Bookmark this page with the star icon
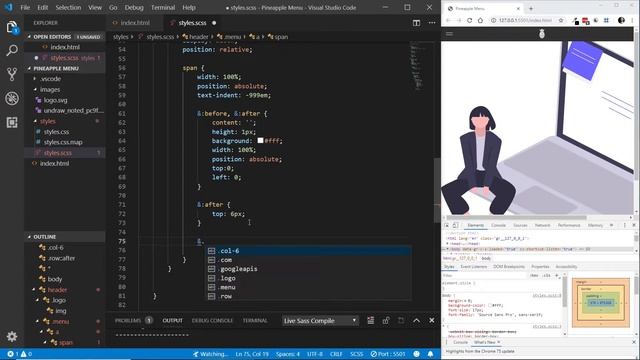The image size is (640, 360). (561, 20)
